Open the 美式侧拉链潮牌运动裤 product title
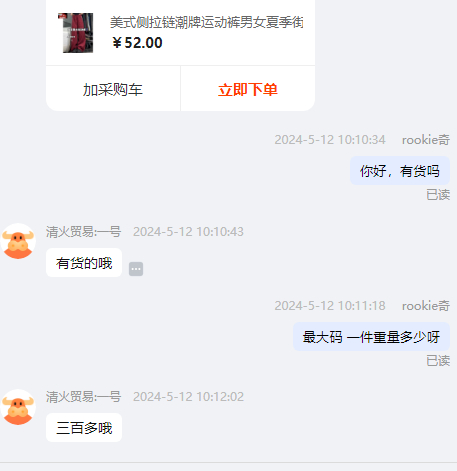Screen dimensions: 457x471 tap(207, 22)
